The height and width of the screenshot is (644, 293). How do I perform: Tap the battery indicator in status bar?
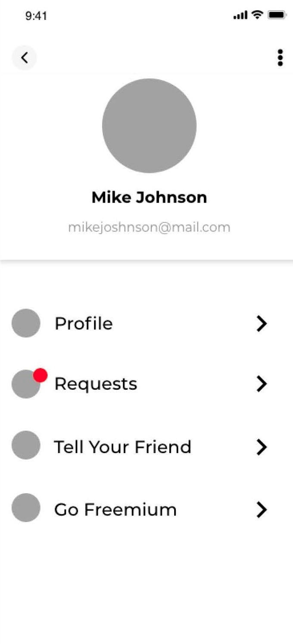pyautogui.click(x=277, y=15)
